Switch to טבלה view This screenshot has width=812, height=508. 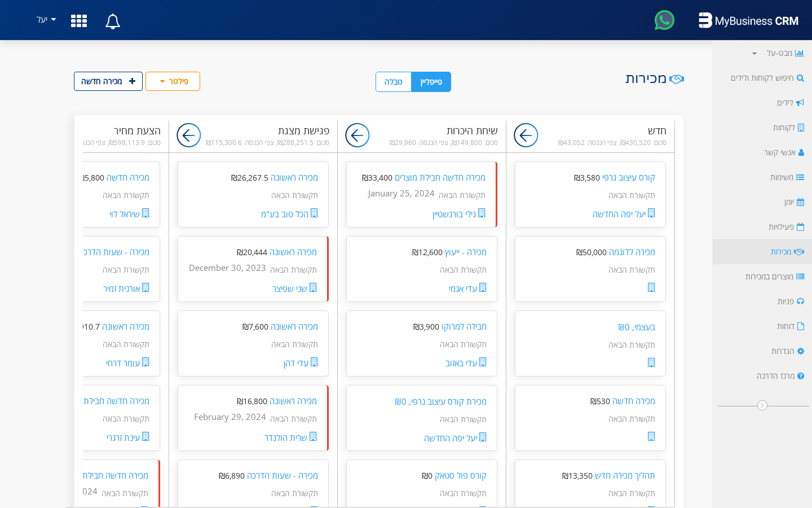393,82
